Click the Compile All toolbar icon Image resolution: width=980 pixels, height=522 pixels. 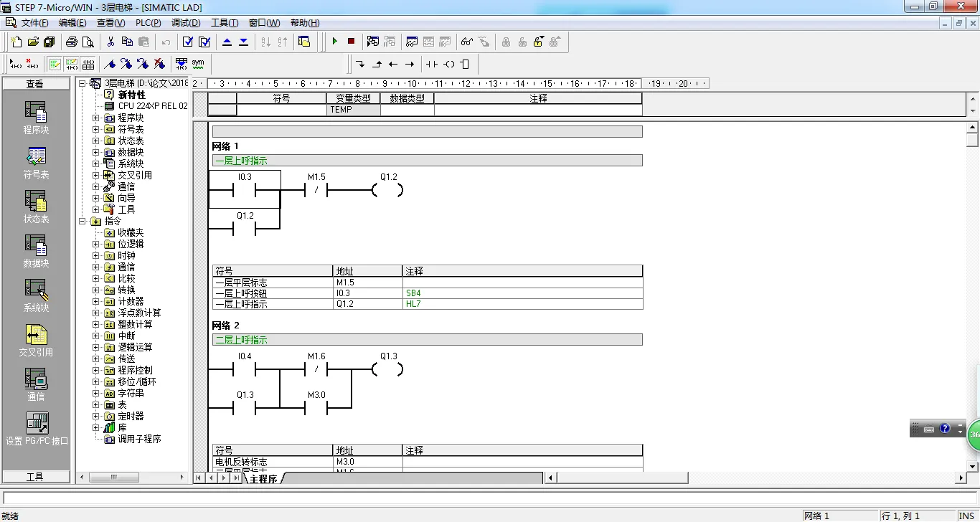pyautogui.click(x=204, y=42)
